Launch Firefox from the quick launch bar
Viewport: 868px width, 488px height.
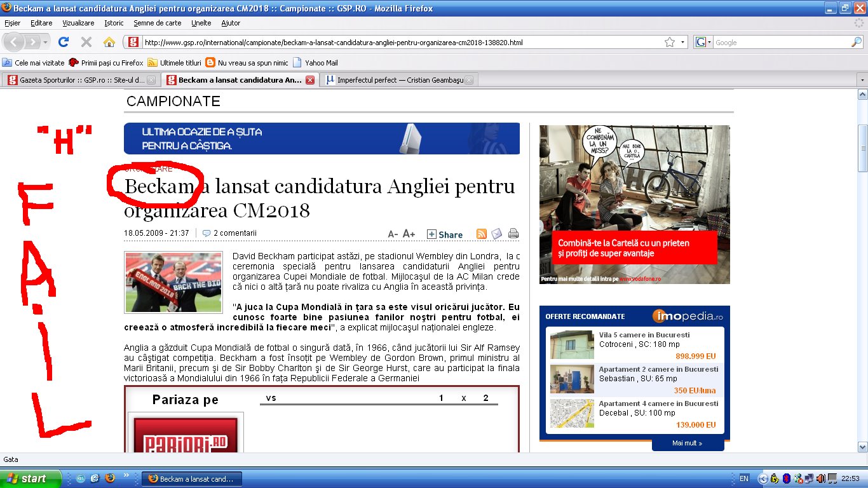(109, 478)
